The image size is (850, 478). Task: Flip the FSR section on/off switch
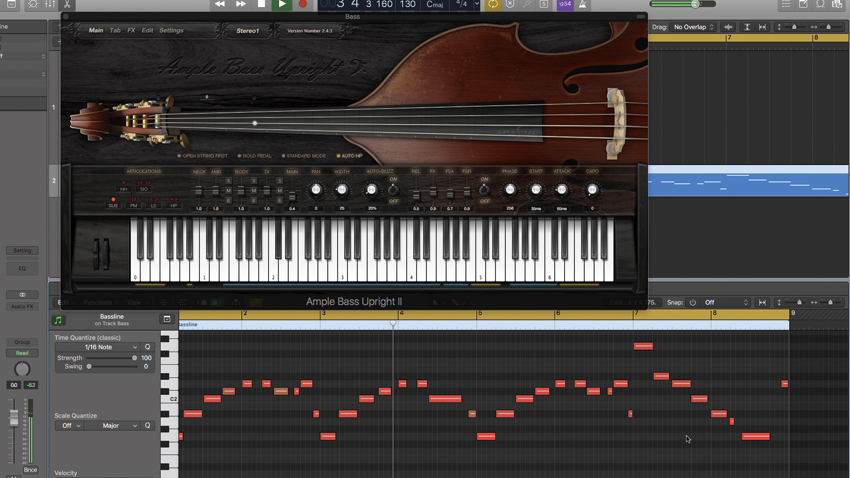(x=484, y=190)
